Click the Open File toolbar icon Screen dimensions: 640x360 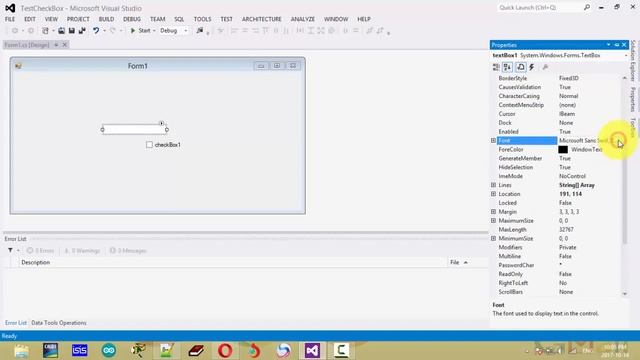[x=61, y=31]
